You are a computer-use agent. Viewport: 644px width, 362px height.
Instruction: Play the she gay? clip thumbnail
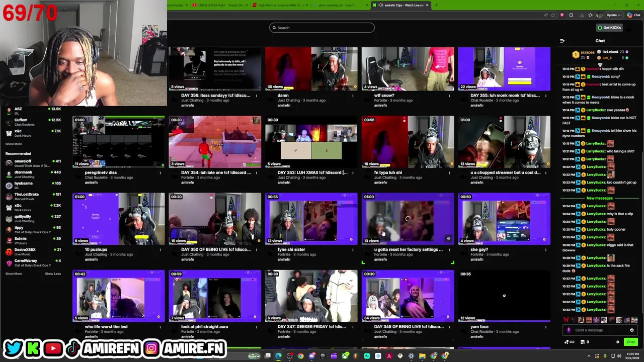[x=504, y=219]
